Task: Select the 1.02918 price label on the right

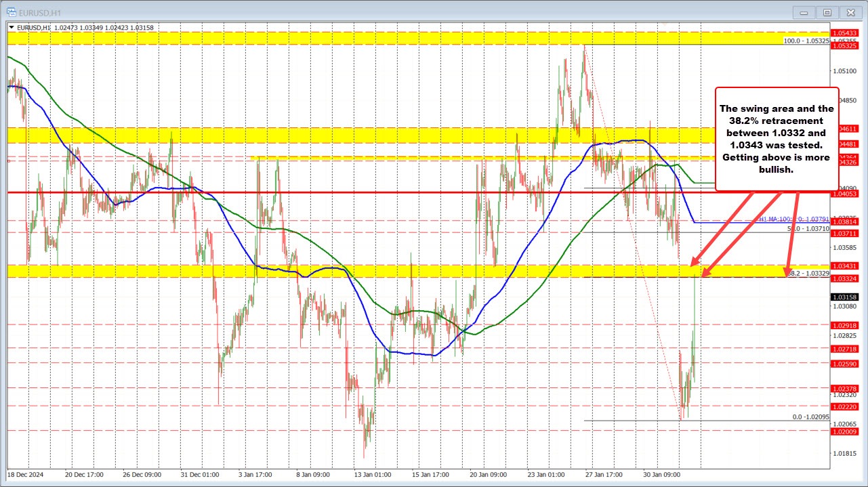Action: pyautogui.click(x=846, y=326)
